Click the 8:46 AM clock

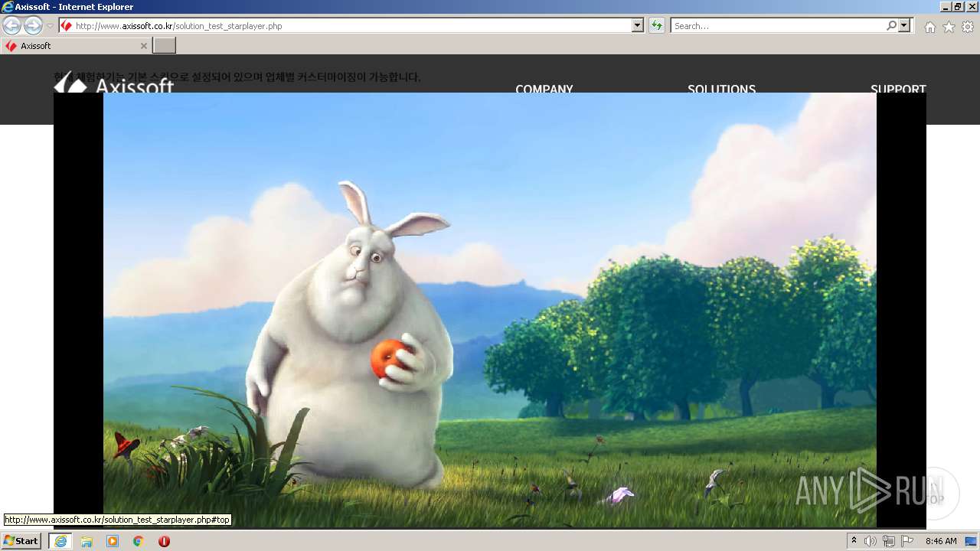click(x=941, y=541)
